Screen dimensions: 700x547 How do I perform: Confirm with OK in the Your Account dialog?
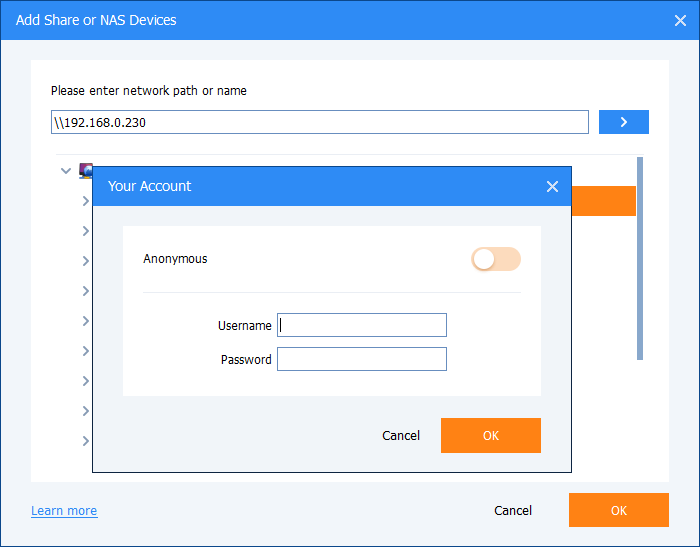(x=490, y=435)
